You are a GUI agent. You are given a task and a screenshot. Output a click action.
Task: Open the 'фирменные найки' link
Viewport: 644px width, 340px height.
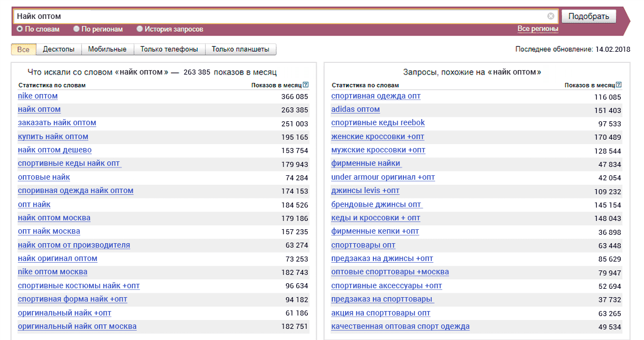click(x=366, y=163)
